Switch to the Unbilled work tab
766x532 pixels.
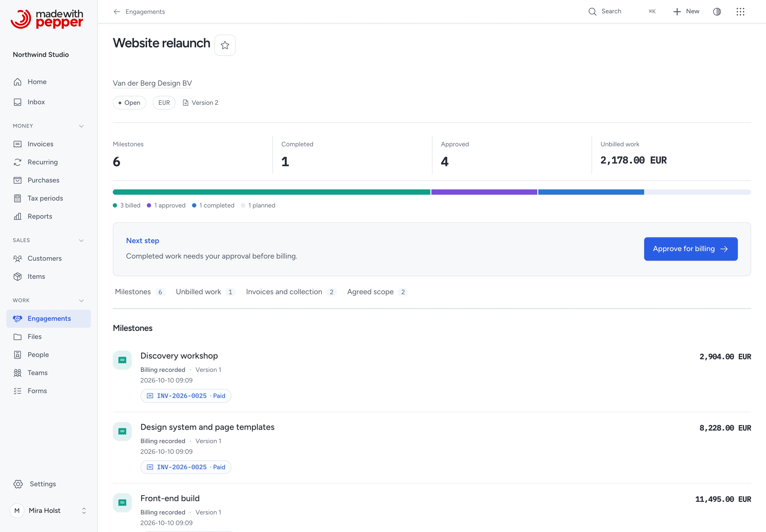click(205, 292)
